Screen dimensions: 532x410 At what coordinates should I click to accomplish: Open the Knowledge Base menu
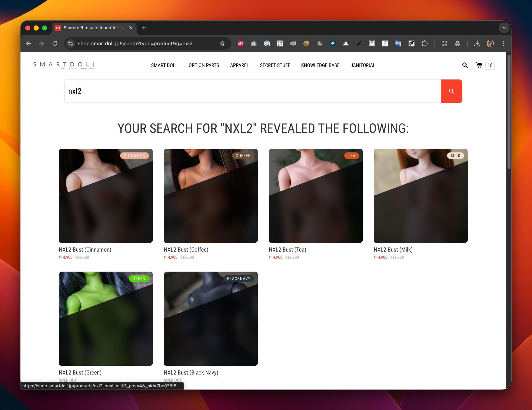[x=320, y=65]
